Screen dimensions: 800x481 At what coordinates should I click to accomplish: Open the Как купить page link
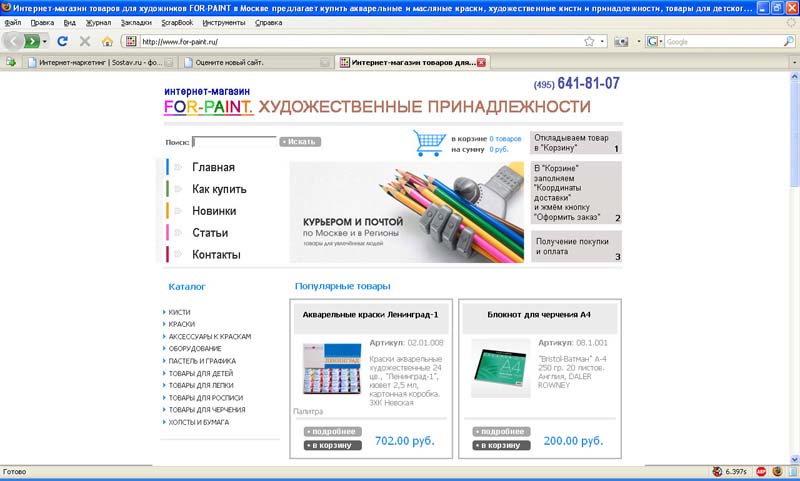[219, 189]
